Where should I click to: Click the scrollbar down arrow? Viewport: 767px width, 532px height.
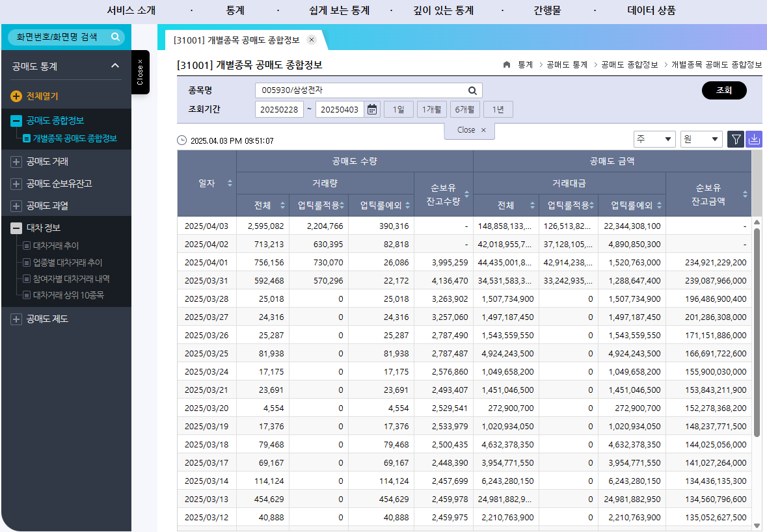[757, 525]
